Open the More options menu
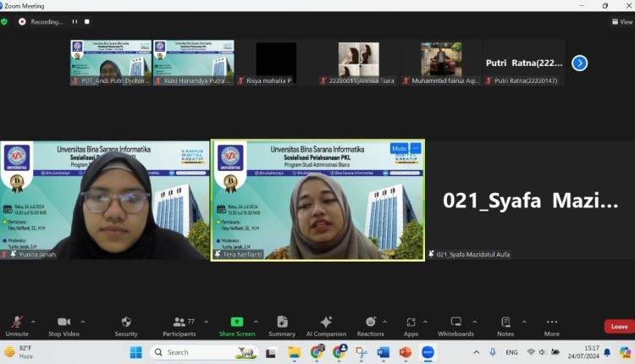The width and height of the screenshot is (635, 364). (x=551, y=327)
